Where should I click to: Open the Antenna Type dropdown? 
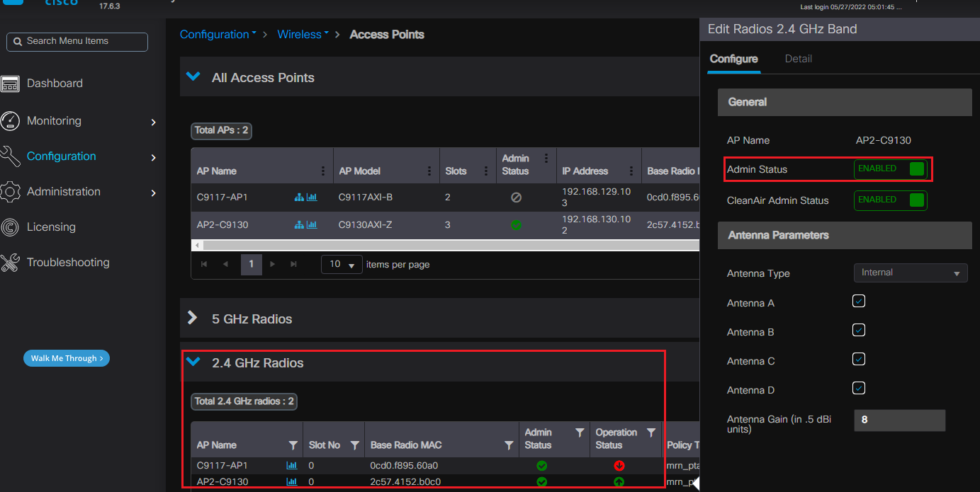911,273
